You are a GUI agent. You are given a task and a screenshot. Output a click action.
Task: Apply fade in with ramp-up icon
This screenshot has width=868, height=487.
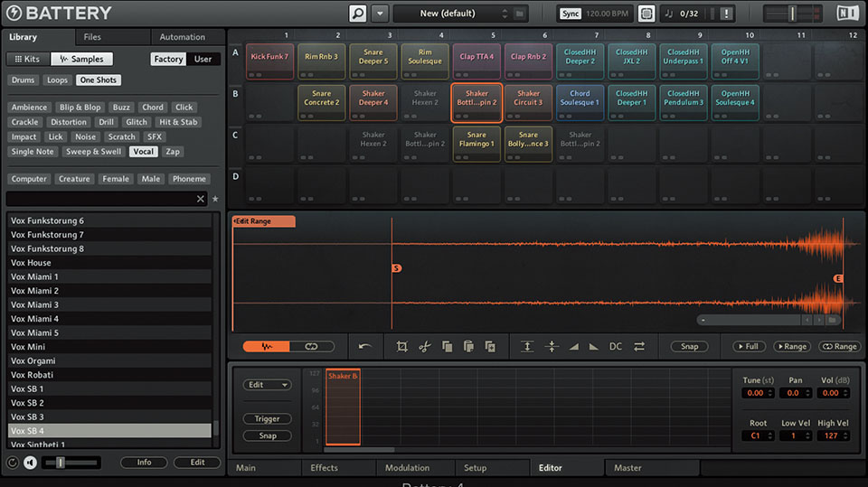[x=574, y=346]
